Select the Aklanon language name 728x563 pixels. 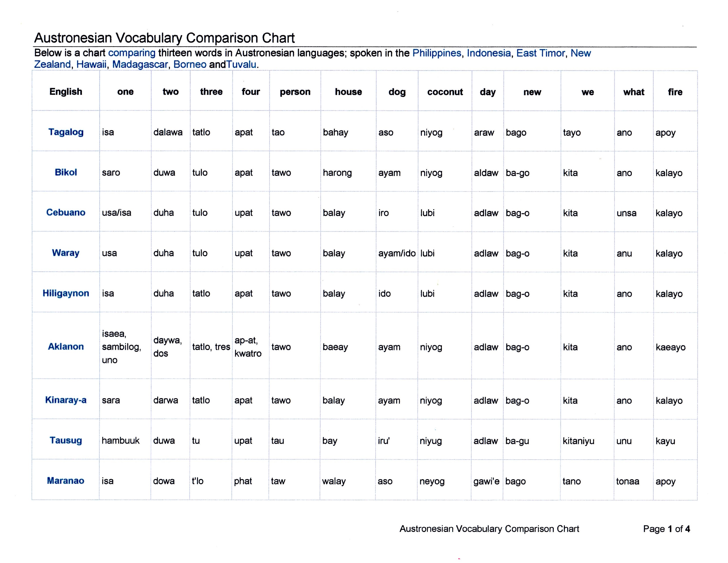point(66,347)
